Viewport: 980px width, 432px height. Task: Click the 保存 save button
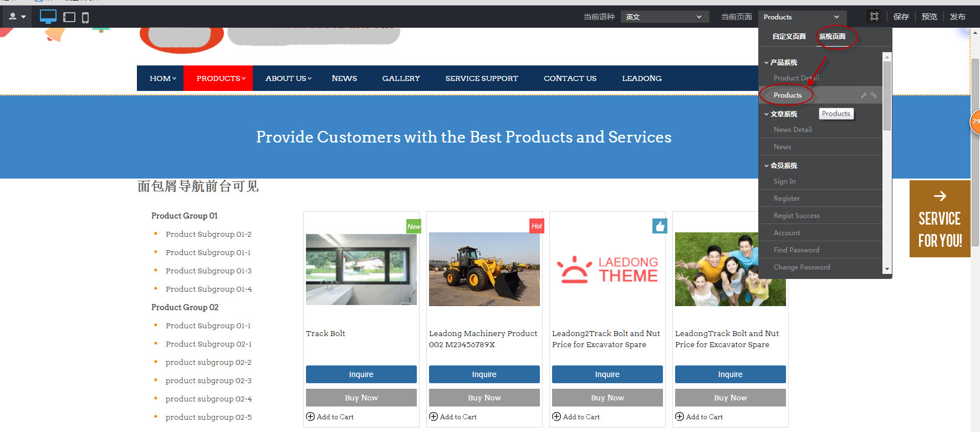[x=901, y=17]
